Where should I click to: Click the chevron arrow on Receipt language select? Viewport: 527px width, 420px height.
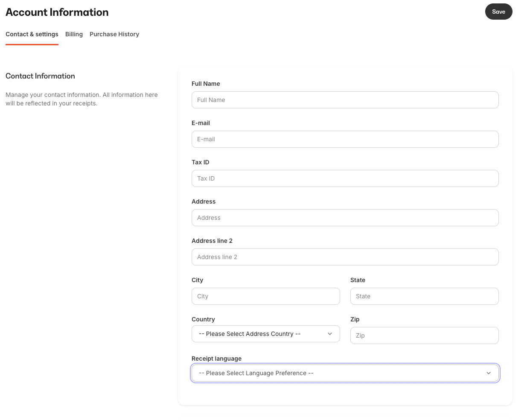point(489,373)
